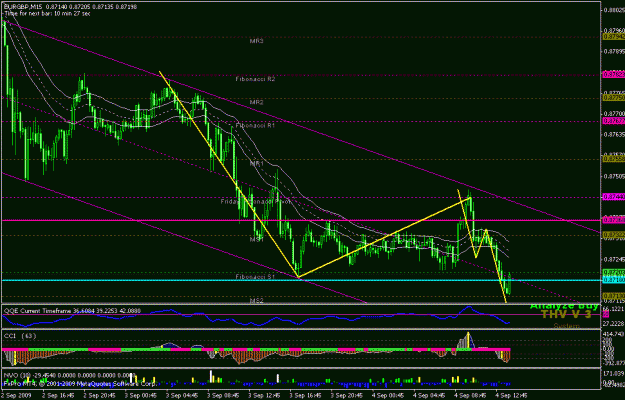Viewport: 625px width, 400px height.
Task: Click the CCI (63) indicator label
Action: coord(20,336)
